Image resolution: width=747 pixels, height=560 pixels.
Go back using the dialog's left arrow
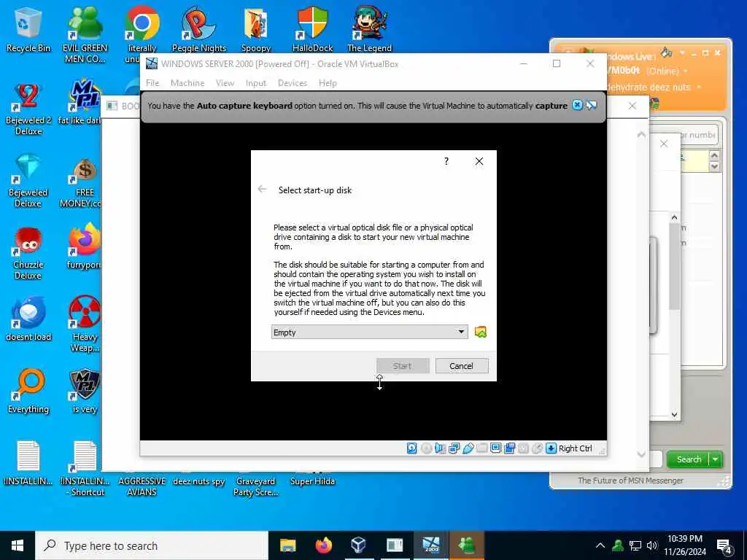(x=262, y=190)
